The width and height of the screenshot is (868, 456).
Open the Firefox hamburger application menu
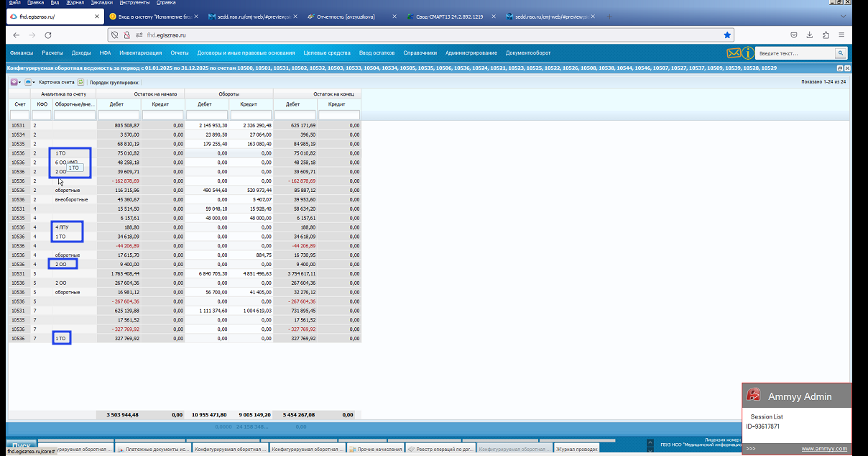coord(841,35)
